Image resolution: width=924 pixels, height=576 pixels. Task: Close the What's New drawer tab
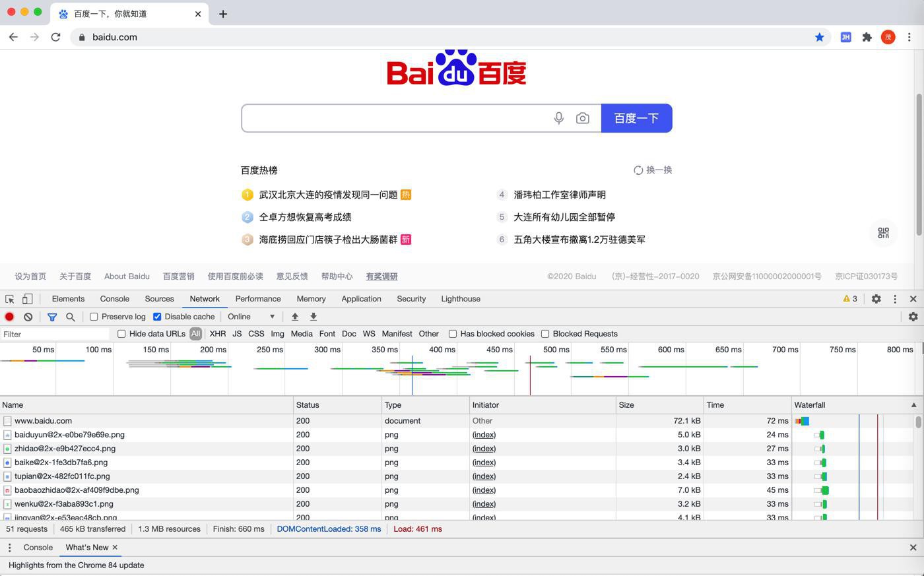pos(115,547)
